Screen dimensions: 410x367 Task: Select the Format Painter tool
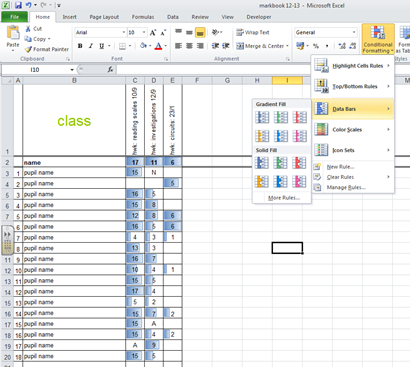47,49
